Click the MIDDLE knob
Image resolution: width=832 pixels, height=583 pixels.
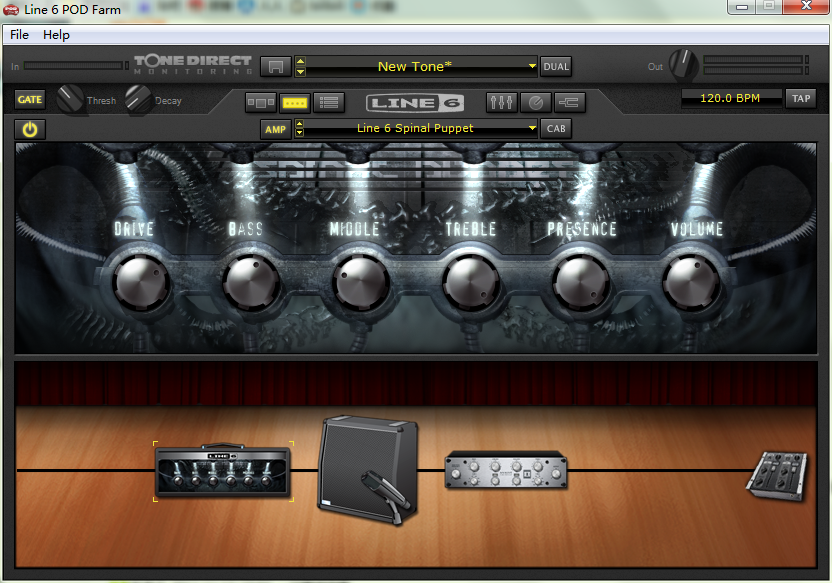point(361,283)
